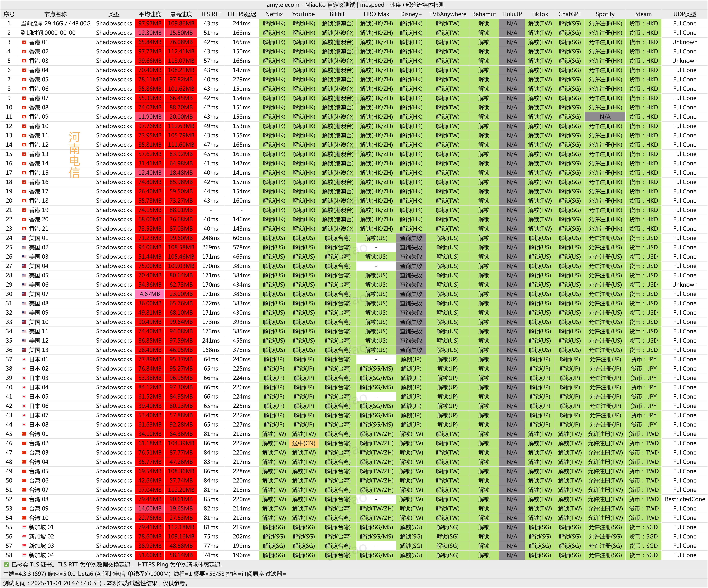Click the UDP类型 column header

[x=684, y=14]
